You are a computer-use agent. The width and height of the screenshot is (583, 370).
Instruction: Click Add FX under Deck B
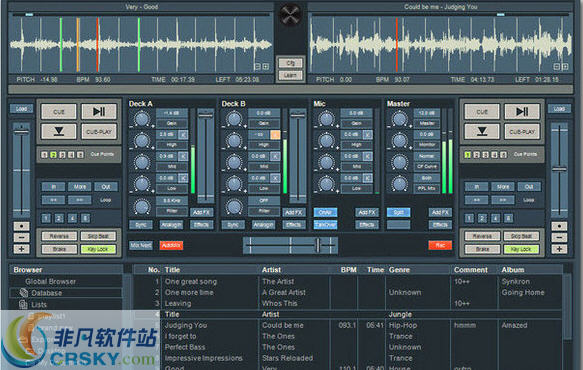[293, 212]
